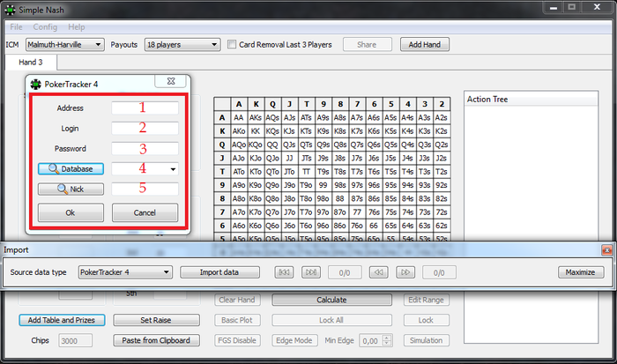This screenshot has height=364, width=617.
Task: Open the Help menu
Action: click(x=77, y=26)
